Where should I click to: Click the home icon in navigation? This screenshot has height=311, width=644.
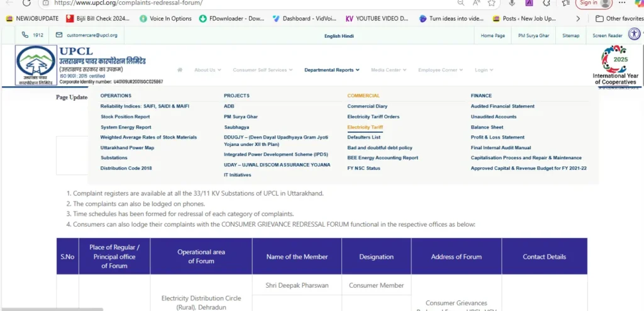(179, 70)
